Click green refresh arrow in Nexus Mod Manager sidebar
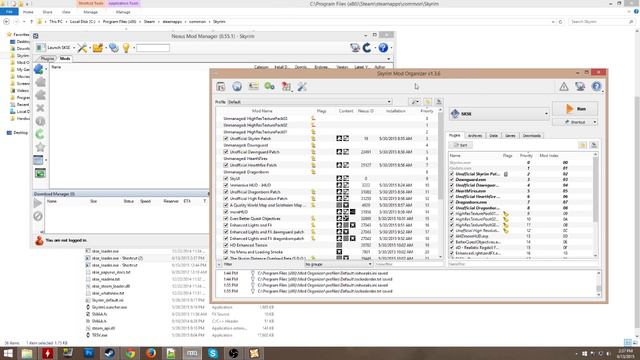This screenshot has width=640, height=360. [40, 134]
